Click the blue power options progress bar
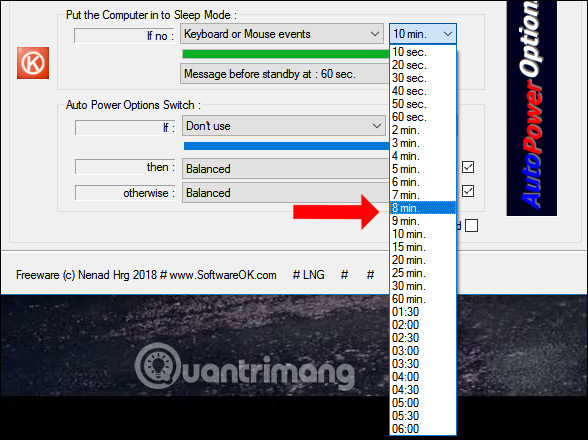This screenshot has width=588, height=440. click(x=286, y=146)
